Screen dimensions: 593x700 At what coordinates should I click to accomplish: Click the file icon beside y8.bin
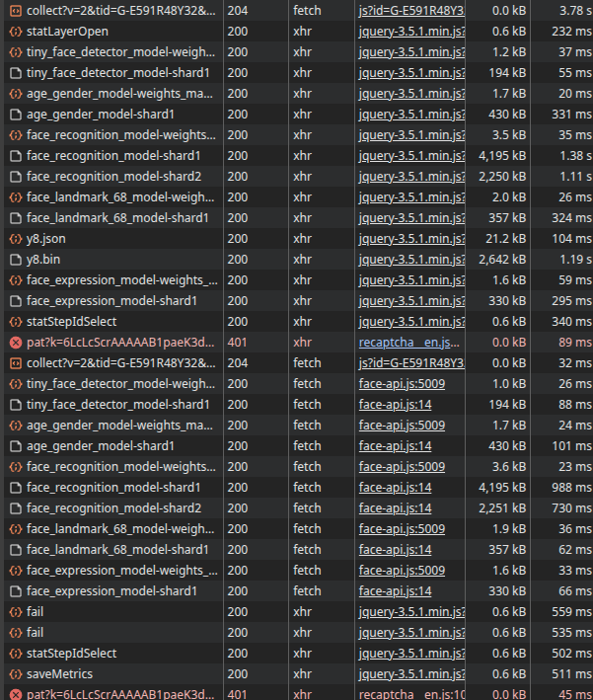coord(15,260)
